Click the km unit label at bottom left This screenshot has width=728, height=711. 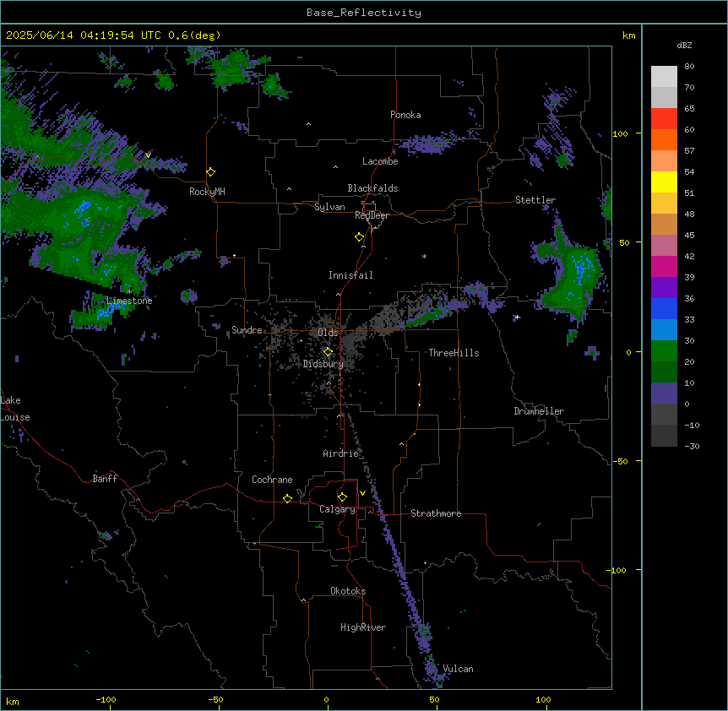click(x=13, y=701)
